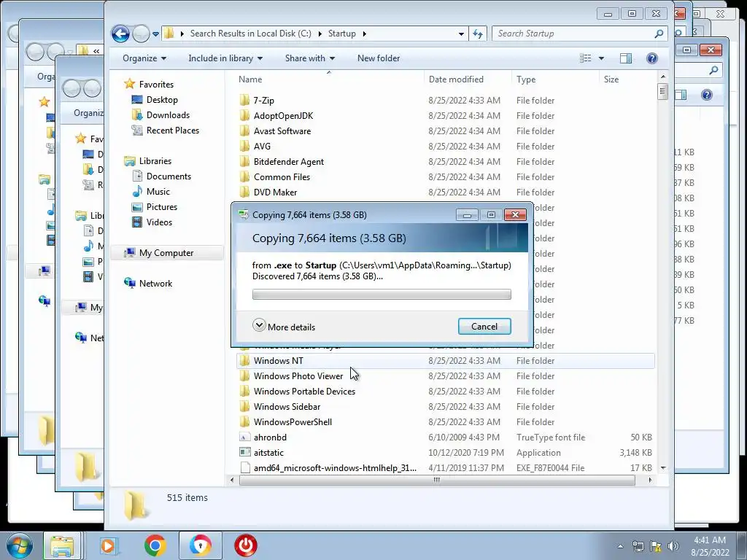747x560 pixels.
Task: Cancel the copying operation
Action: coord(484,326)
